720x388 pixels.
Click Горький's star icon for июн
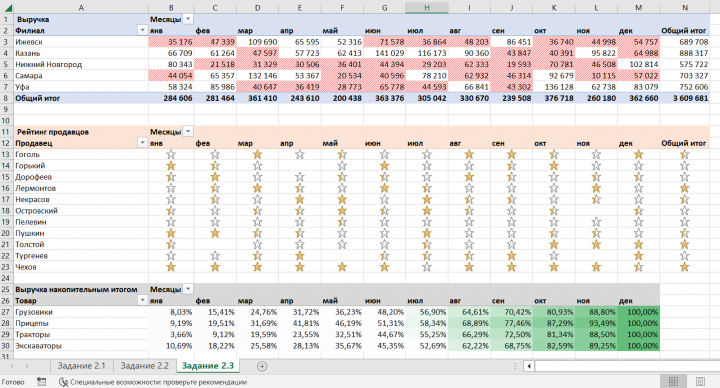384,166
